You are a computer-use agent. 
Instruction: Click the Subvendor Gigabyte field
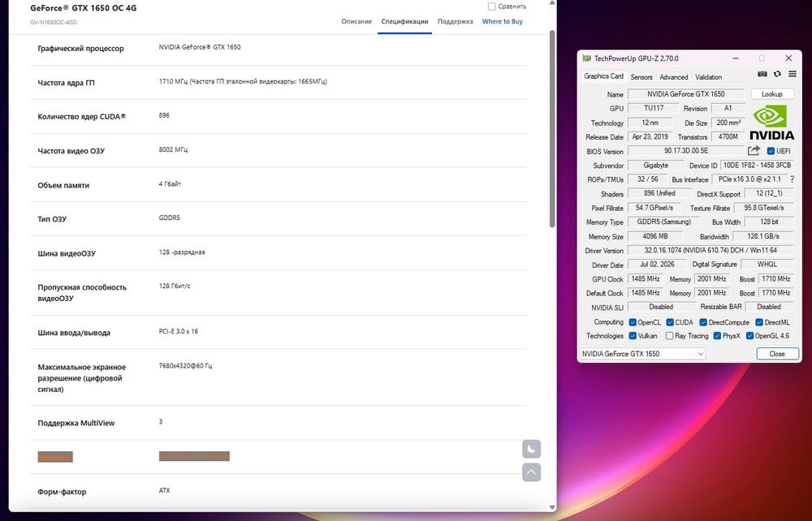[655, 166]
